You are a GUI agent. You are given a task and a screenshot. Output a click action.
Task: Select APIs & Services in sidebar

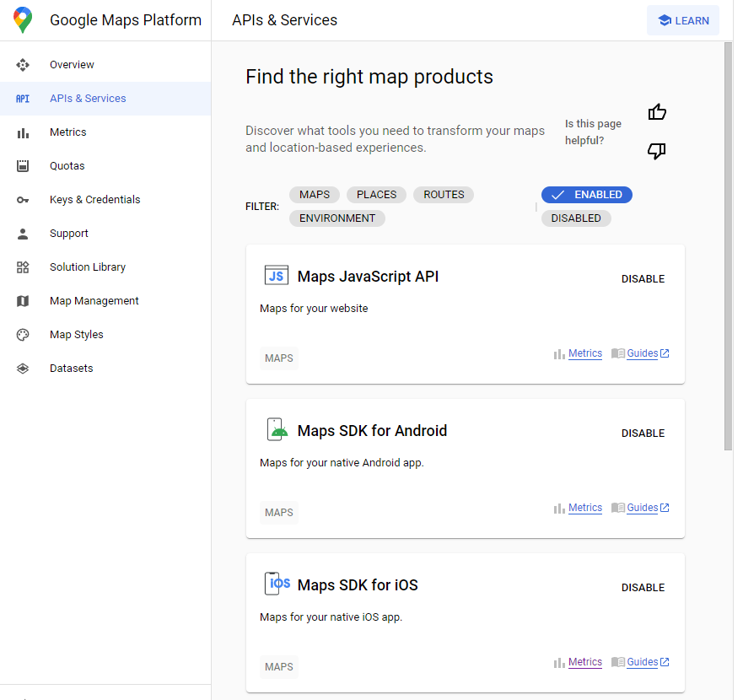(105, 99)
